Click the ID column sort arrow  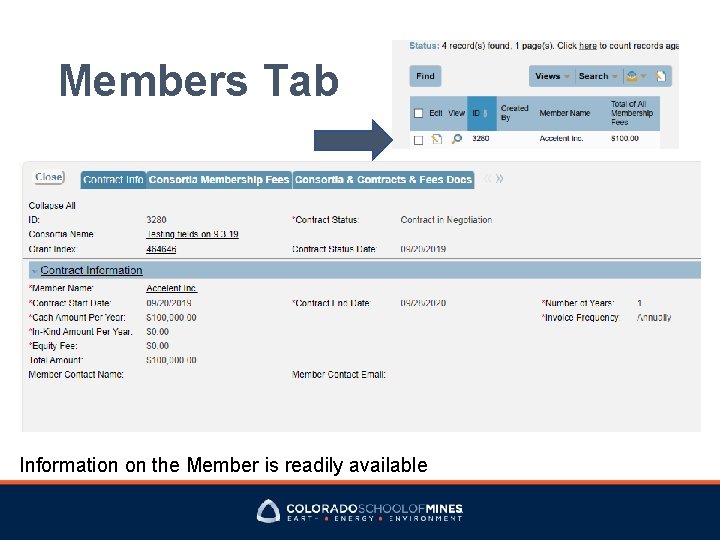[x=486, y=113]
